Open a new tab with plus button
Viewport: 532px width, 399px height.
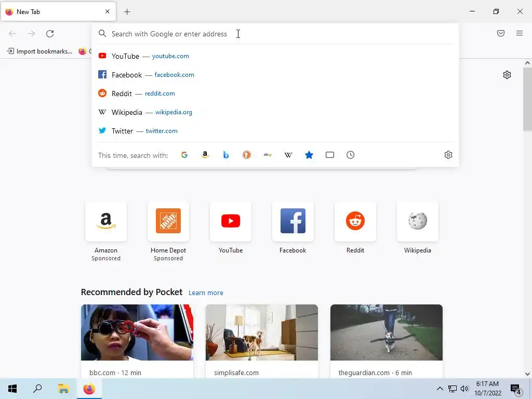(x=127, y=12)
